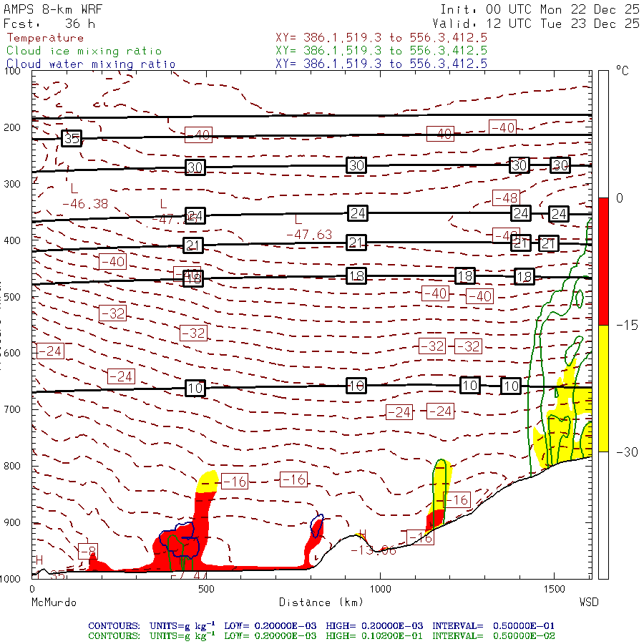Image resolution: width=644 pixels, height=644 pixels.
Task: Click the '900' pressure axis label
Action: click(12, 522)
